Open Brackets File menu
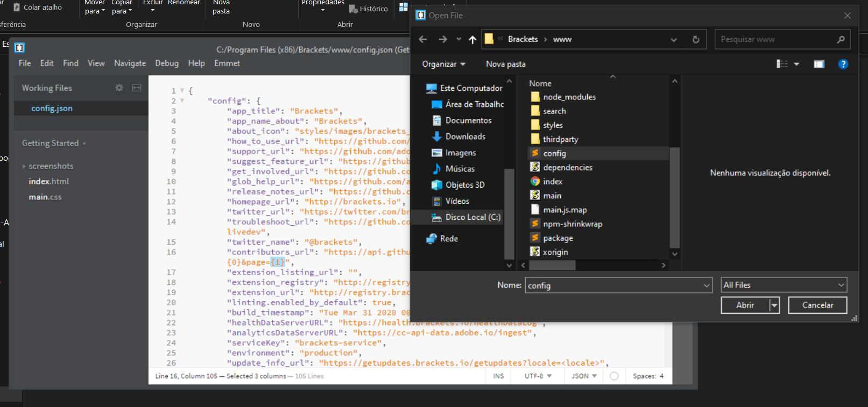This screenshot has height=407, width=868. (x=25, y=63)
